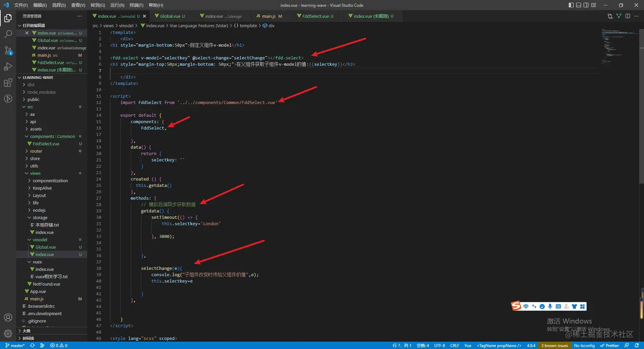The width and height of the screenshot is (644, 349).
Task: Click the Sogou soft keyboard icon
Action: pos(558,306)
